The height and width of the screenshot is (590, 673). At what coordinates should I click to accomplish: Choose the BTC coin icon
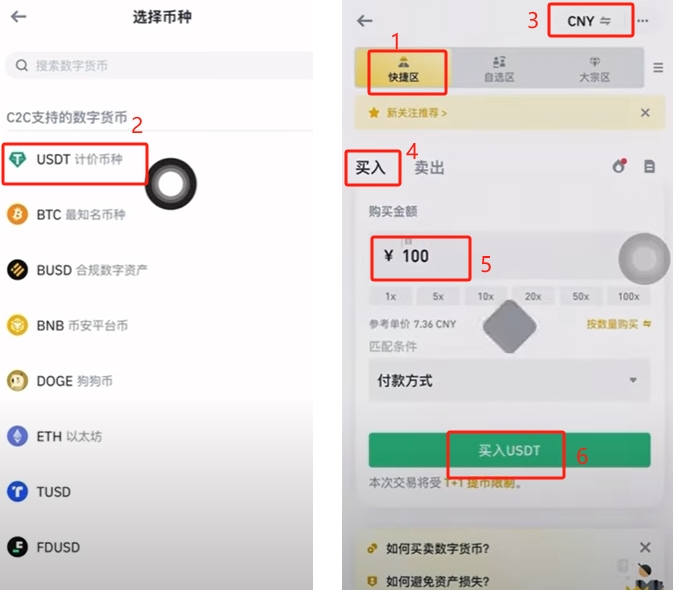[18, 214]
